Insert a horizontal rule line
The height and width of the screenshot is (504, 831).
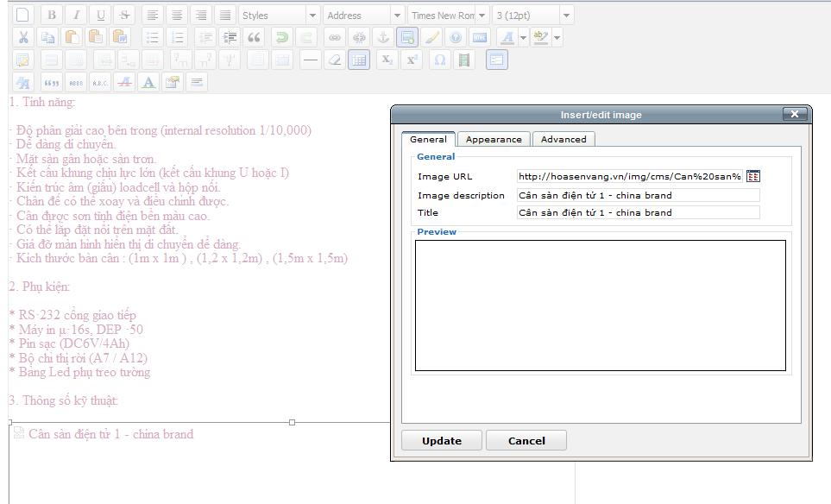coord(310,60)
